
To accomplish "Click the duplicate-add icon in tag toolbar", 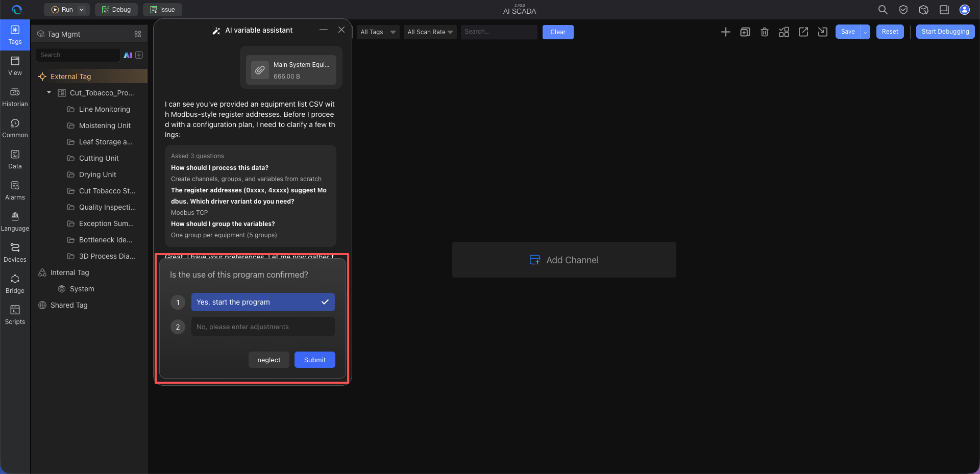I will pos(745,32).
